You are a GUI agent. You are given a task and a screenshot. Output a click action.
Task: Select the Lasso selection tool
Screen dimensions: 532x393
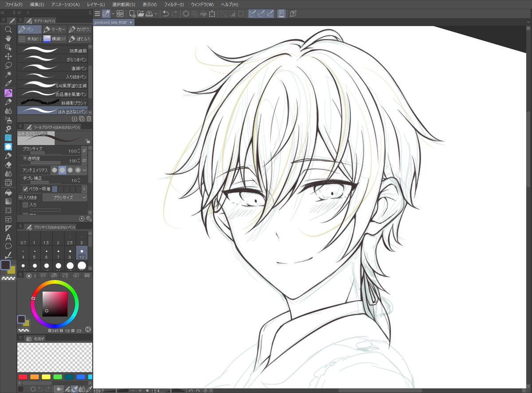(8, 66)
